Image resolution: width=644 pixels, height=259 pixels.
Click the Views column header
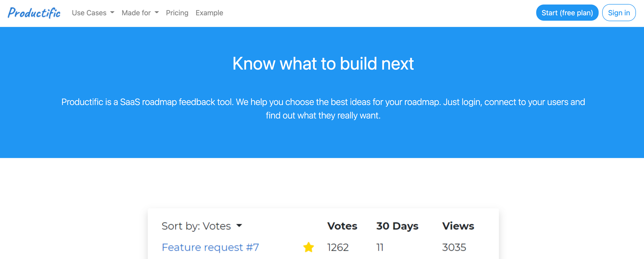[x=458, y=226]
